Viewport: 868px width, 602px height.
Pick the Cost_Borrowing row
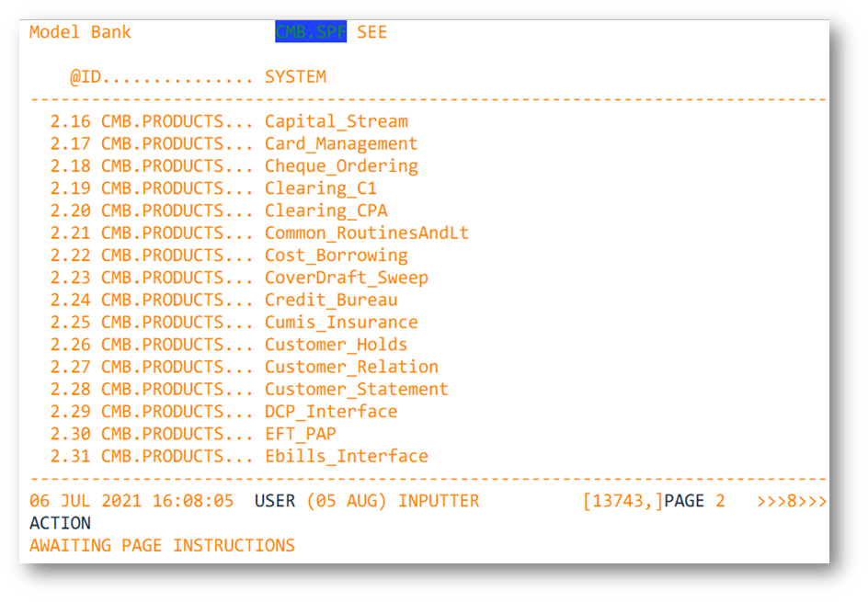(x=336, y=256)
